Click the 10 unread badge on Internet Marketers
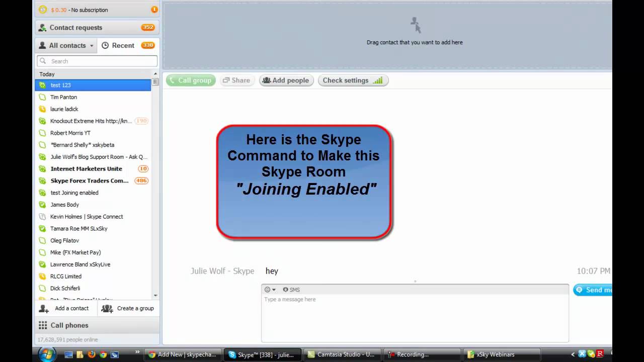The height and width of the screenshot is (362, 644). click(143, 169)
